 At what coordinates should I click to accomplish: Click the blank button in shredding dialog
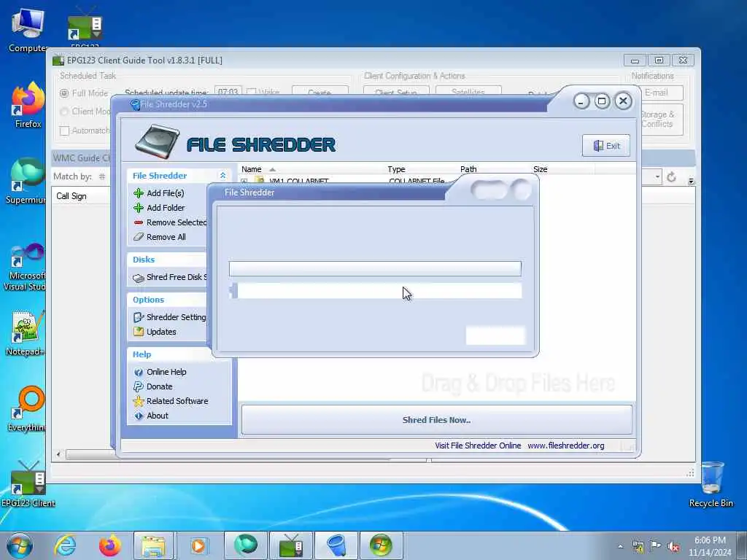click(495, 335)
